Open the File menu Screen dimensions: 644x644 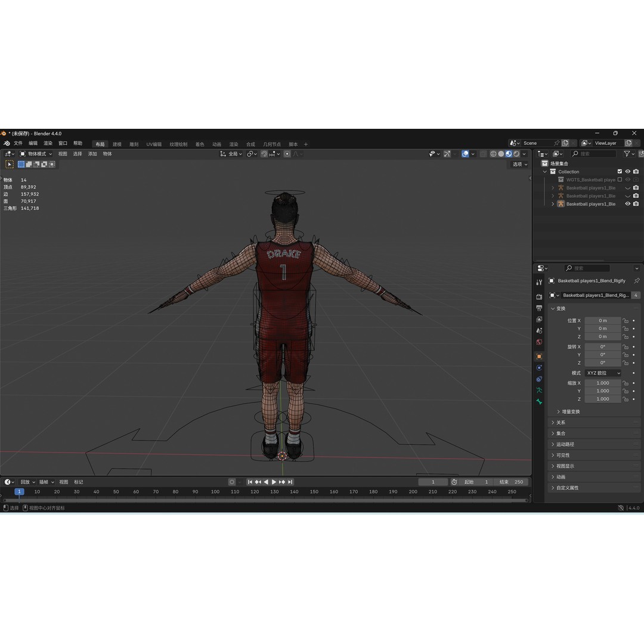[x=18, y=143]
